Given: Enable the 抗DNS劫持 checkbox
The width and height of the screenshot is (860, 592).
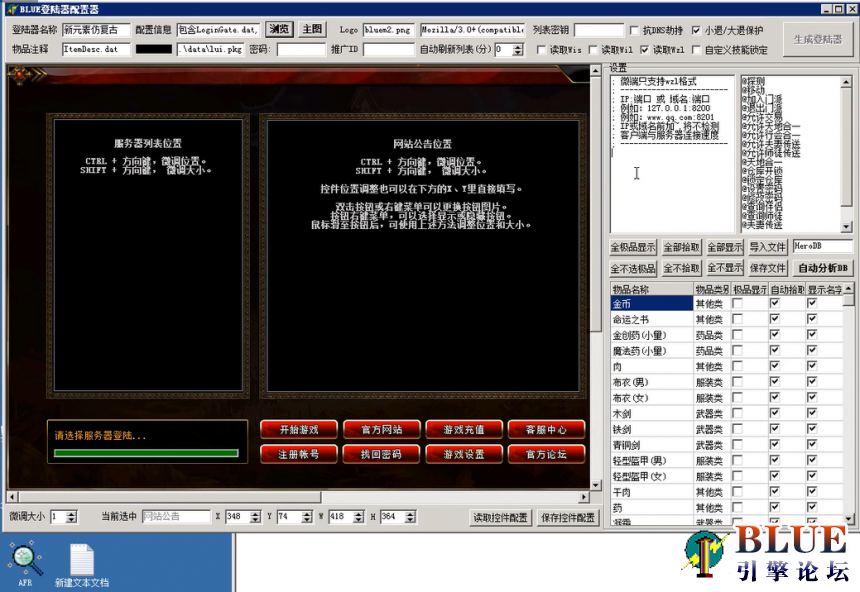Looking at the screenshot, I should pyautogui.click(x=636, y=31).
